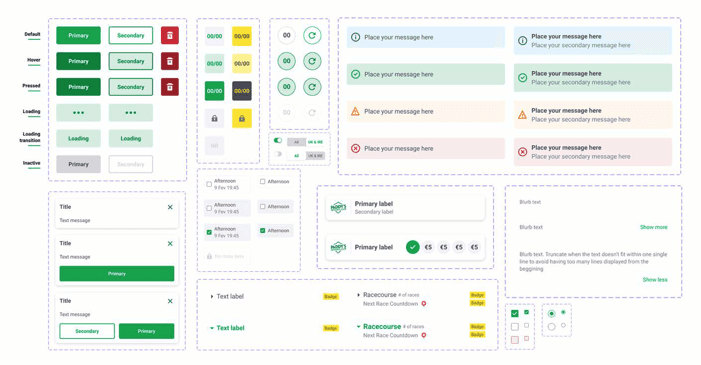Image resolution: width=701 pixels, height=365 pixels.
Task: Click error X circle in single-line red message
Action: [355, 149]
